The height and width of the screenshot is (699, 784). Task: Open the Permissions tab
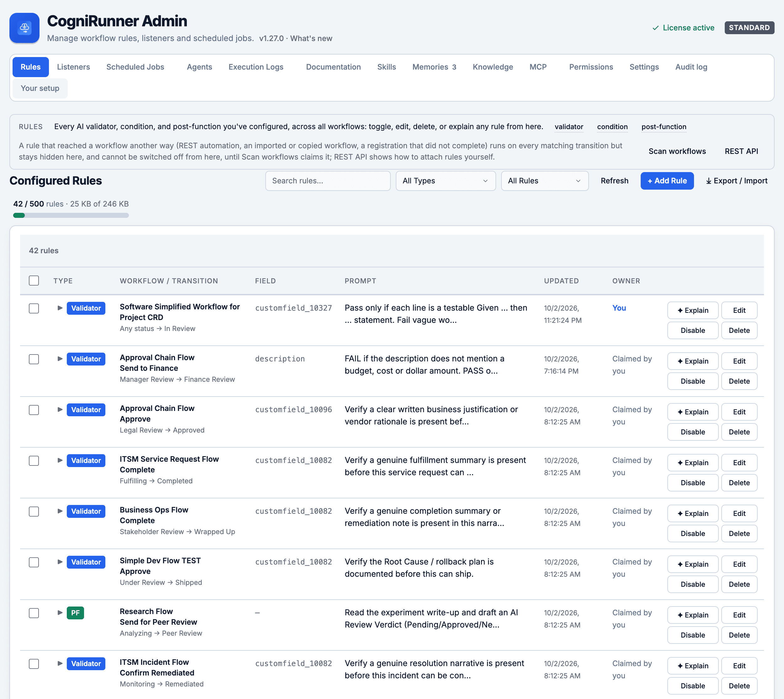591,67
